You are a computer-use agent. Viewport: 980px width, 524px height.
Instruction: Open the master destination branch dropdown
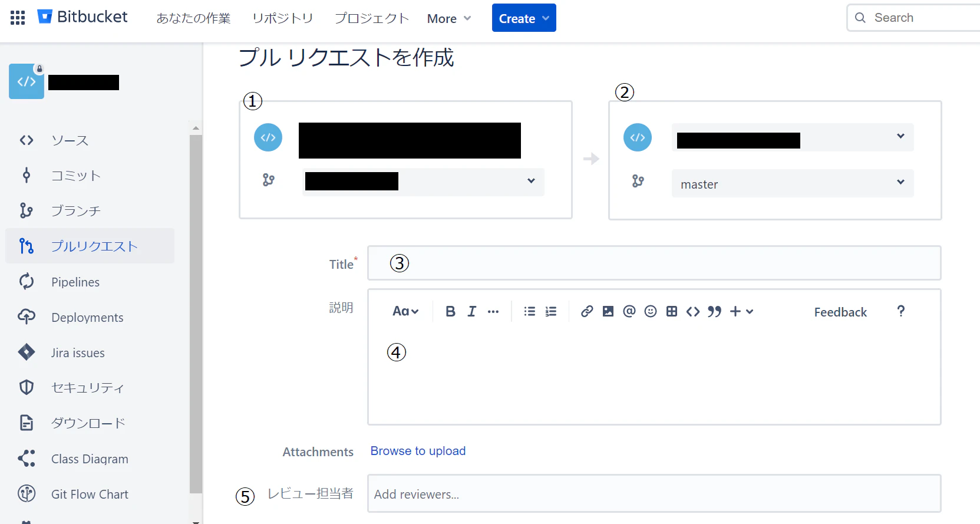tap(793, 183)
